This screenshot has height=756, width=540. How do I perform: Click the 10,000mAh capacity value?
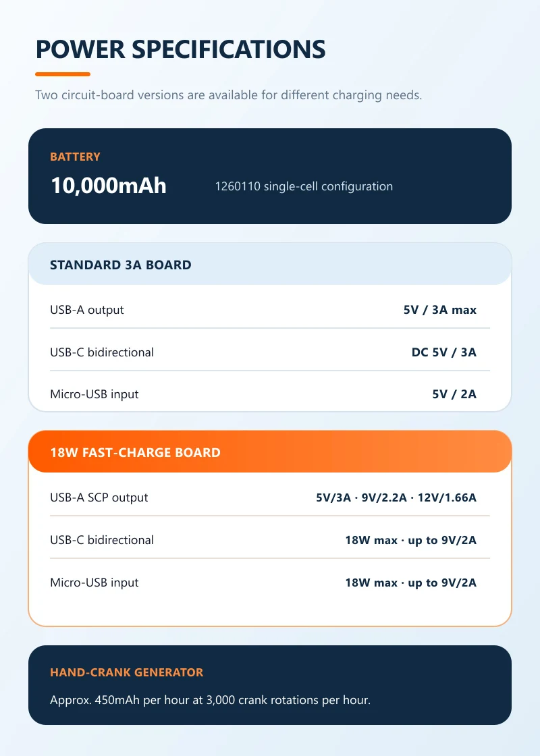point(109,186)
